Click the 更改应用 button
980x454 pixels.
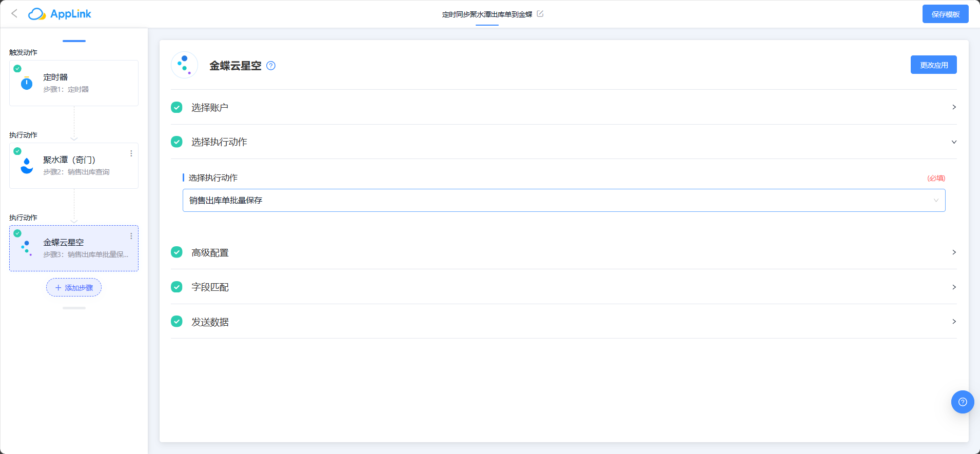933,65
